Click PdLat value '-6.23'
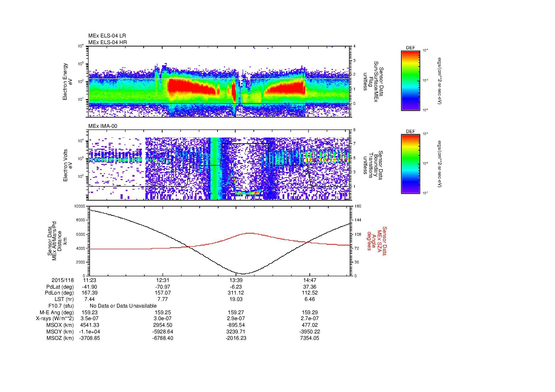The width and height of the screenshot is (555, 392). 236,287
